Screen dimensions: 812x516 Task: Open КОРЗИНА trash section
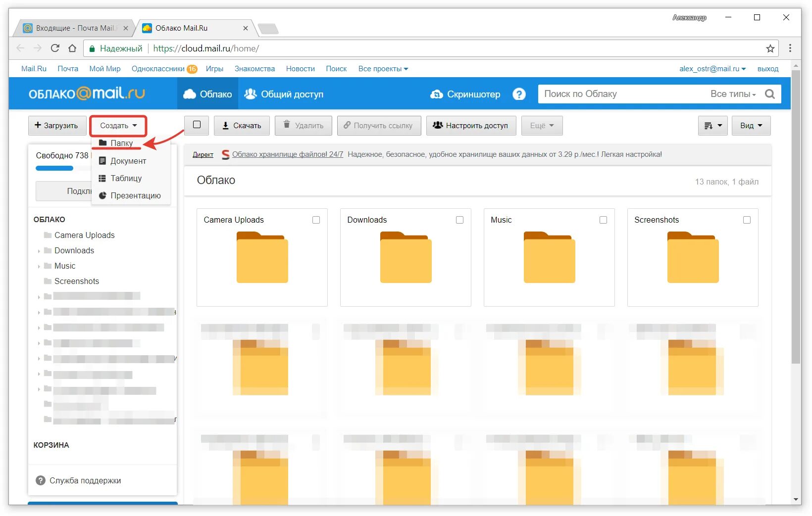point(51,445)
